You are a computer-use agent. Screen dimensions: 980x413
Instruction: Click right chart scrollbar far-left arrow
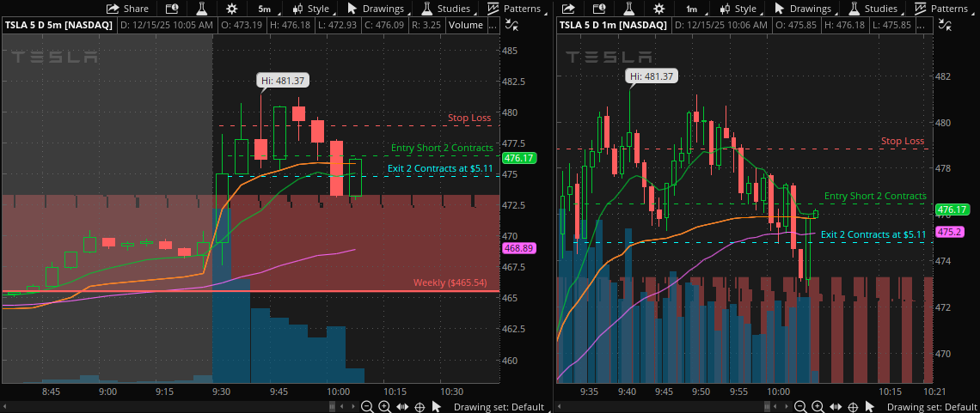560,407
